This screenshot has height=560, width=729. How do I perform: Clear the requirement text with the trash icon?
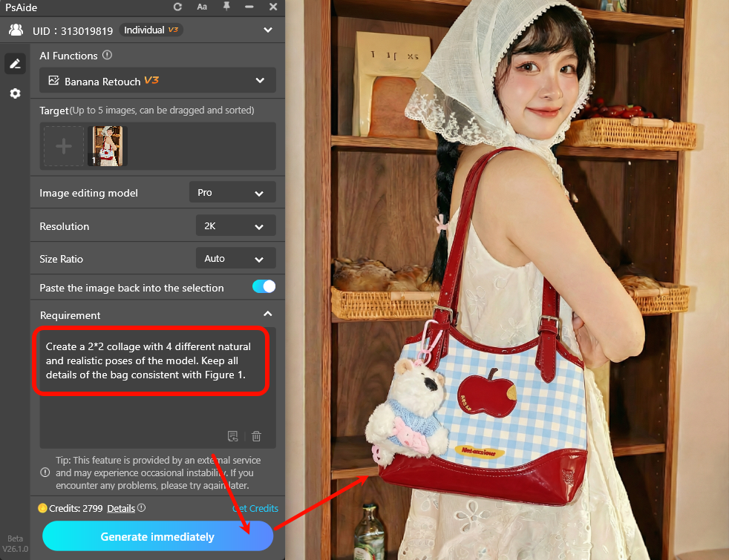pos(256,436)
